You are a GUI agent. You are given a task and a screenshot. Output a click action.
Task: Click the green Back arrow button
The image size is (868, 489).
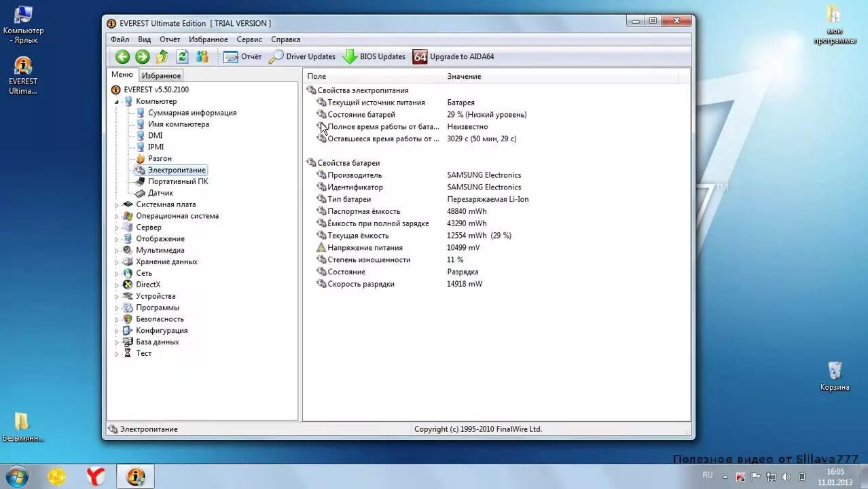pos(122,57)
